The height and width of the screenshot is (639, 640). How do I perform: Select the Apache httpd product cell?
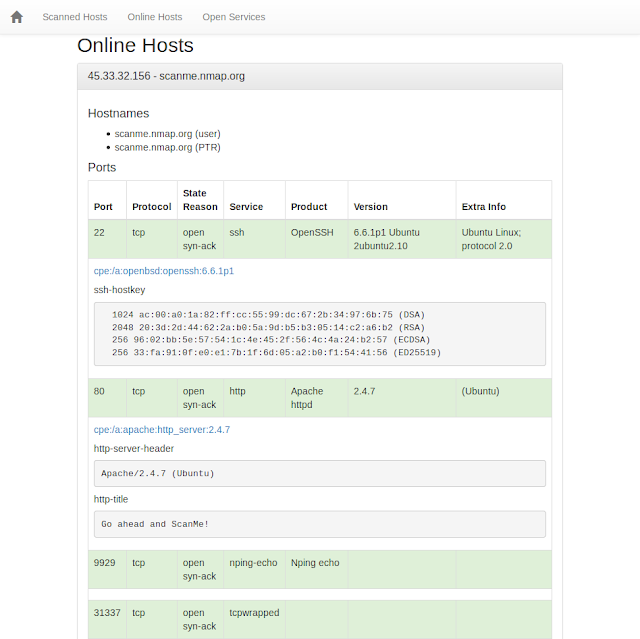click(317, 398)
